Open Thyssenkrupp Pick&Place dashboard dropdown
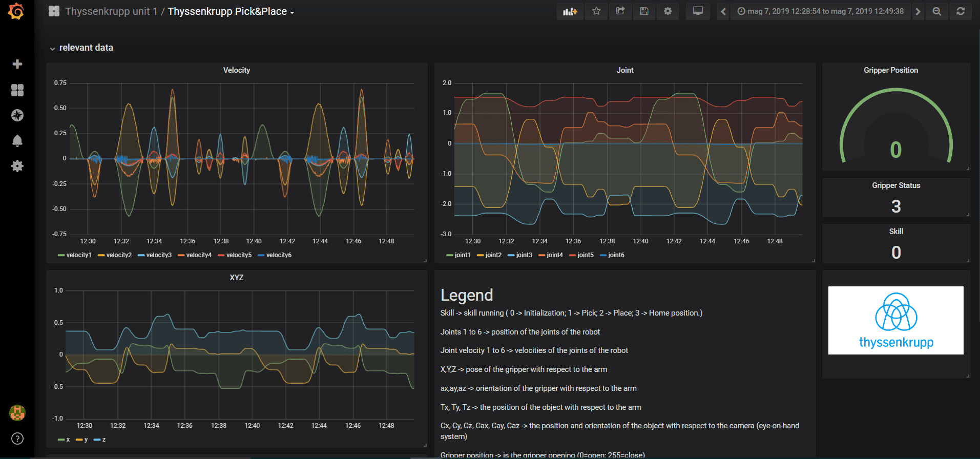Viewport: 980px width, 459px height. click(x=231, y=11)
